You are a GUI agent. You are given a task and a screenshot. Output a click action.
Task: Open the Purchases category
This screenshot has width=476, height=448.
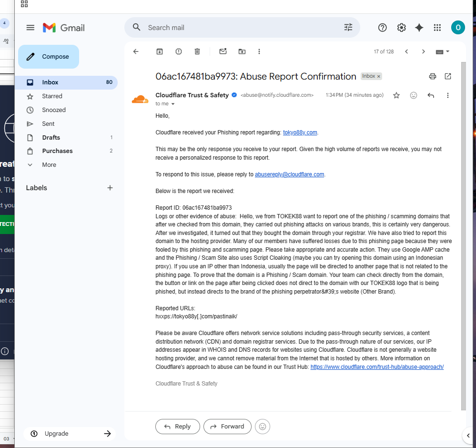click(66, 151)
